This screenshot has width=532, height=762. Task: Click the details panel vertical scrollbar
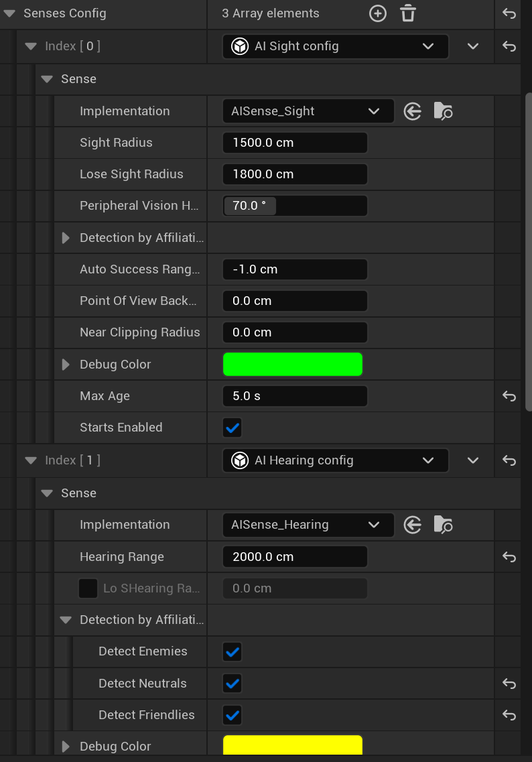point(529,252)
